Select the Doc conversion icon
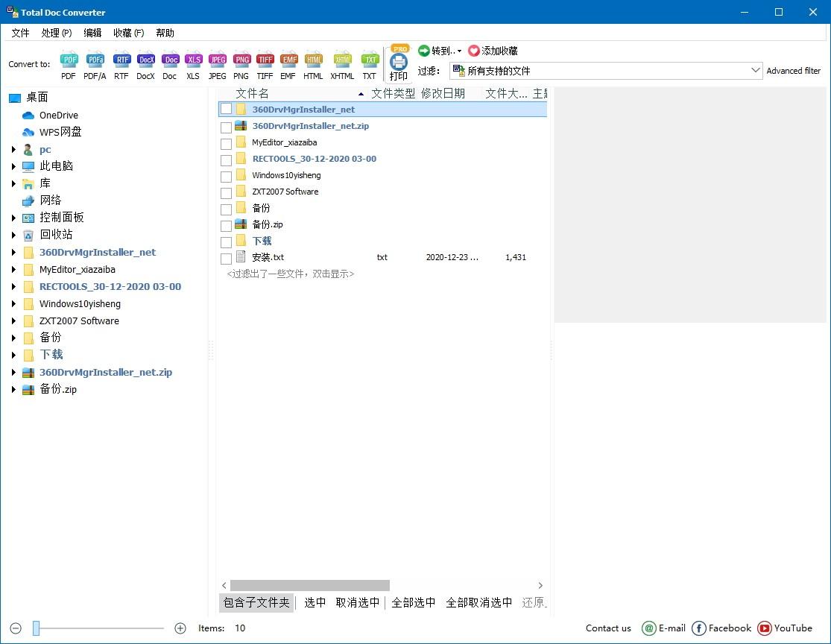Viewport: 831px width, 644px height. pos(170,60)
